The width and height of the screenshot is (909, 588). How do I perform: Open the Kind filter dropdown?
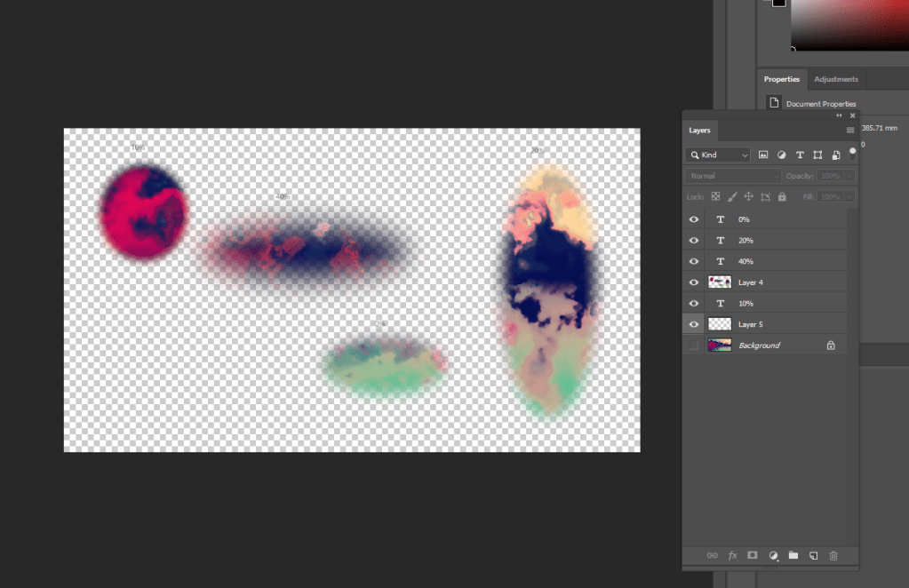[718, 155]
